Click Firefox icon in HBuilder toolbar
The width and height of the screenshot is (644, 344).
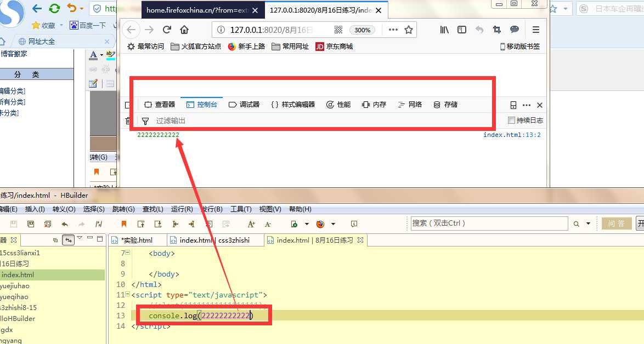coord(320,224)
